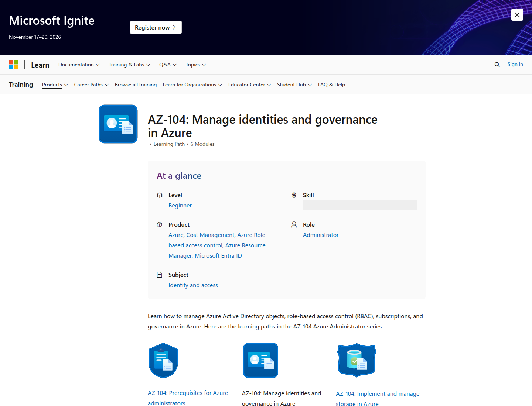Expand the Topics dropdown
This screenshot has height=406, width=532.
(196, 65)
